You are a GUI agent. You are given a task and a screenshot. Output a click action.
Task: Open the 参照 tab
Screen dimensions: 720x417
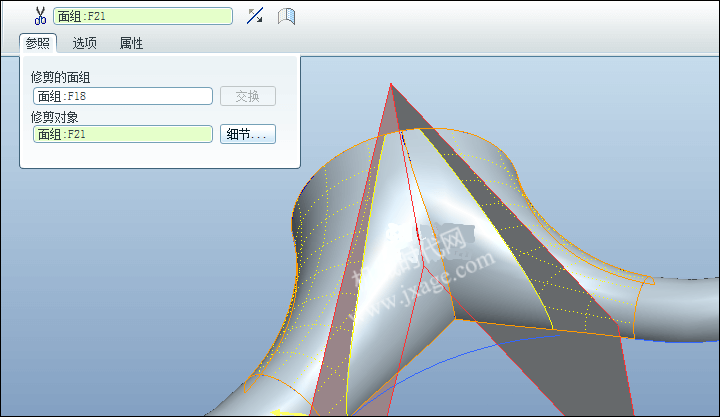coord(38,43)
